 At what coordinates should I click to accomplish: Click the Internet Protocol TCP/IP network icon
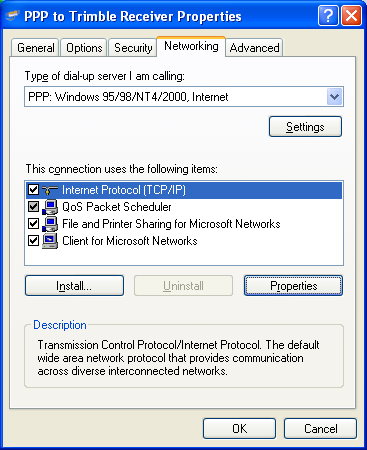tap(50, 190)
